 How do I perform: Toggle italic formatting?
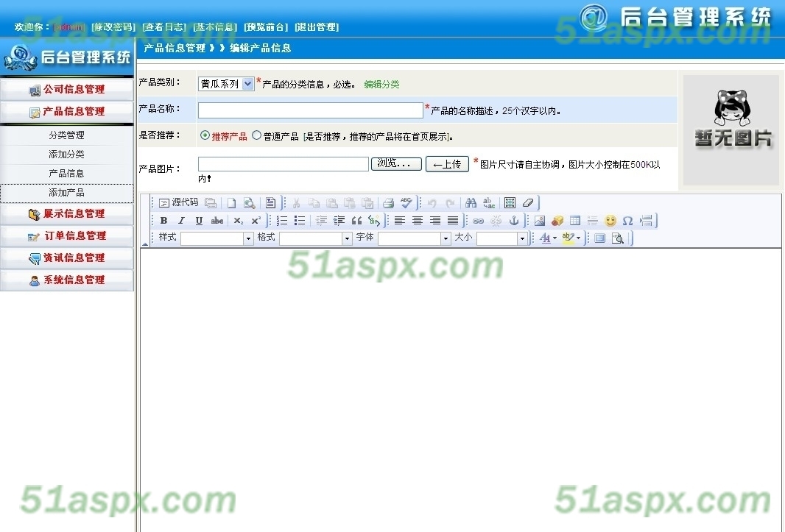pyautogui.click(x=181, y=221)
